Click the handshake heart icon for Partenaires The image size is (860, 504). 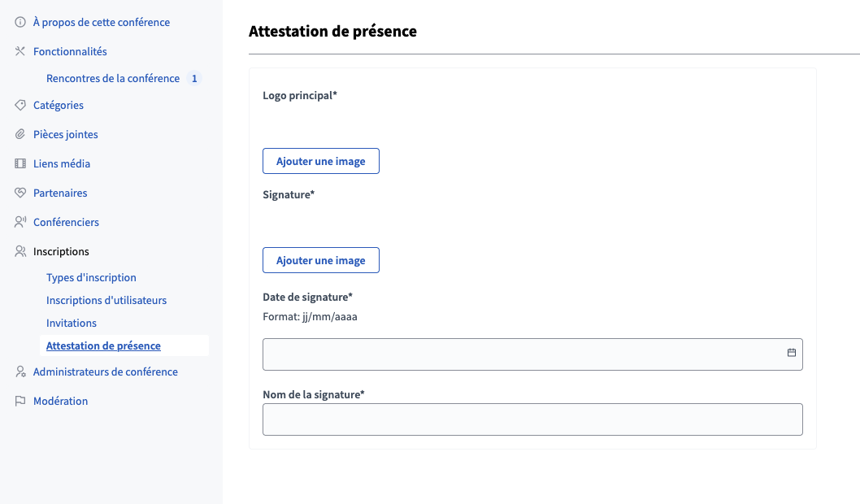(x=20, y=193)
